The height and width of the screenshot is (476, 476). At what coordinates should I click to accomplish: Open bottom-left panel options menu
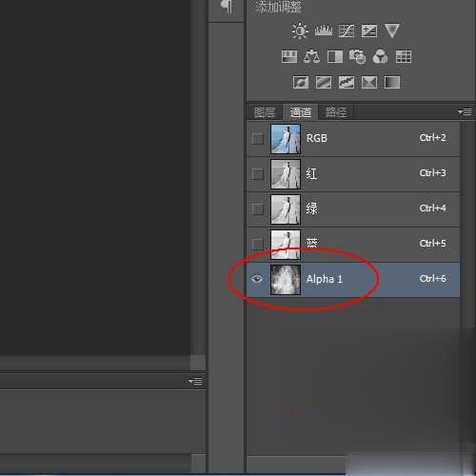(x=195, y=381)
